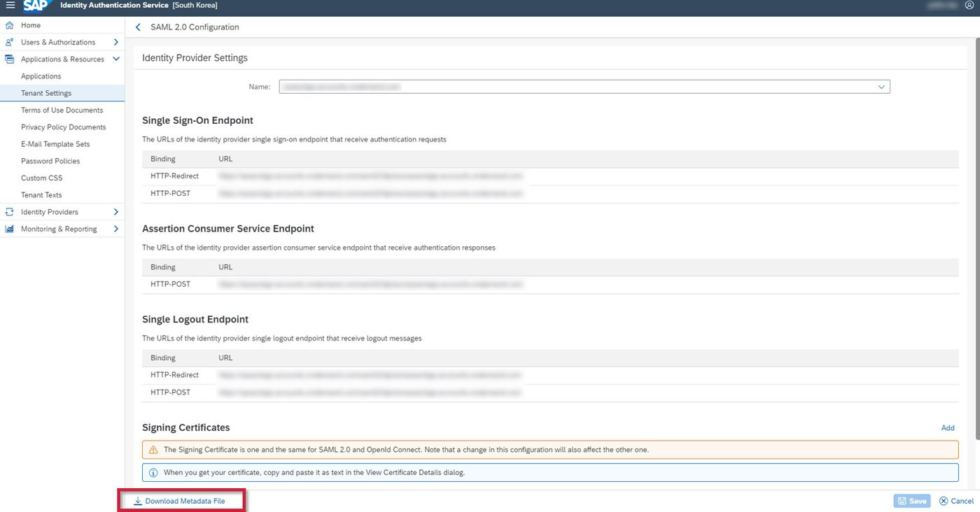Viewport: 980px width, 512px height.
Task: Click Assertion Consumer Service Endpoint heading
Action: coord(228,229)
